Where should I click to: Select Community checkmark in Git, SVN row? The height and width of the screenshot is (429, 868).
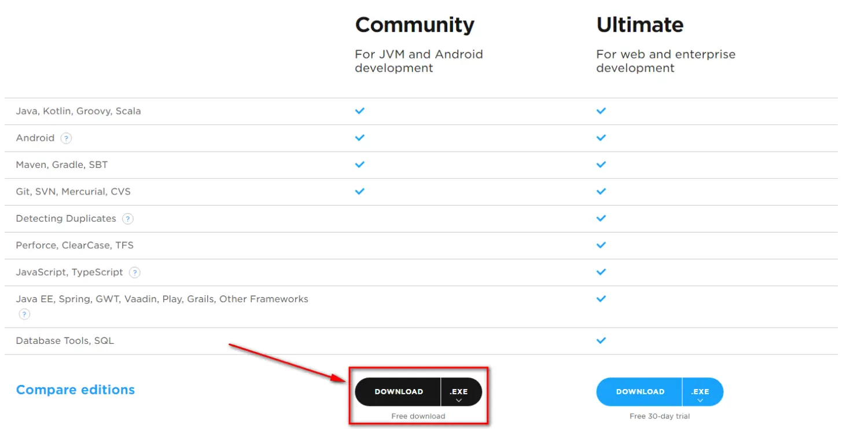[x=360, y=191]
